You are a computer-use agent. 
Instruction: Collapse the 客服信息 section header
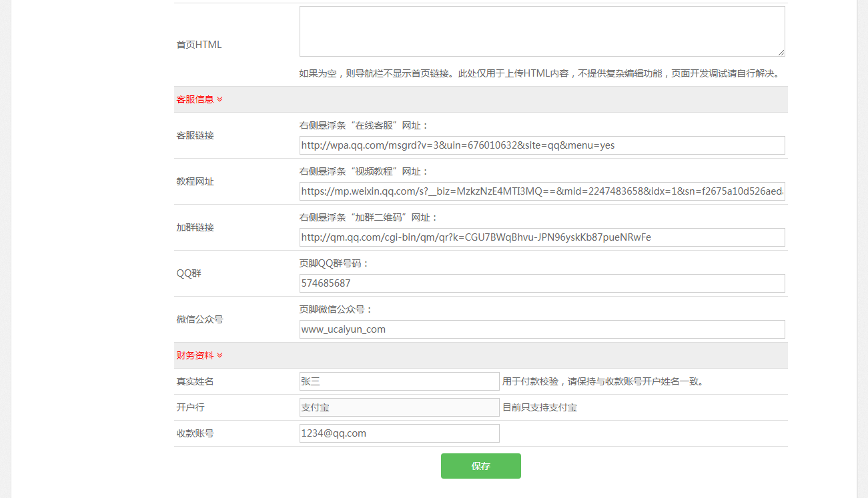click(195, 99)
